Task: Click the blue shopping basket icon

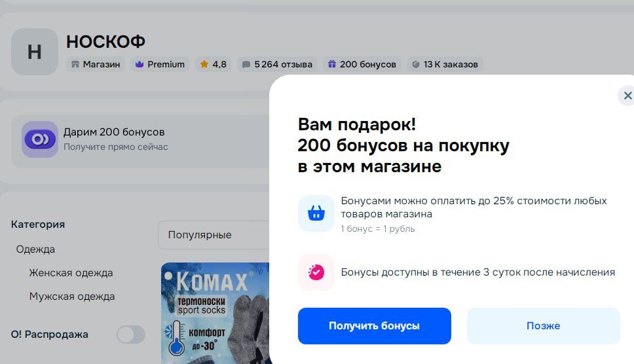Action: coord(316,213)
